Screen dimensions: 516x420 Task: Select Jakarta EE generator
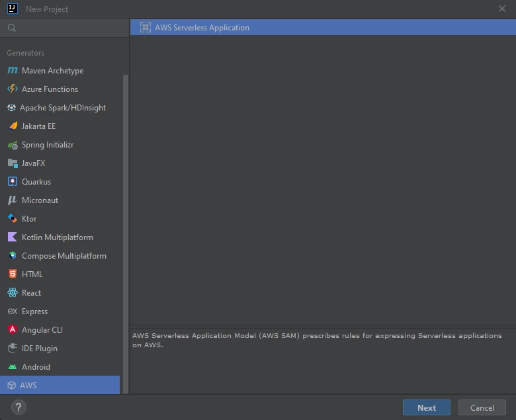click(60, 126)
